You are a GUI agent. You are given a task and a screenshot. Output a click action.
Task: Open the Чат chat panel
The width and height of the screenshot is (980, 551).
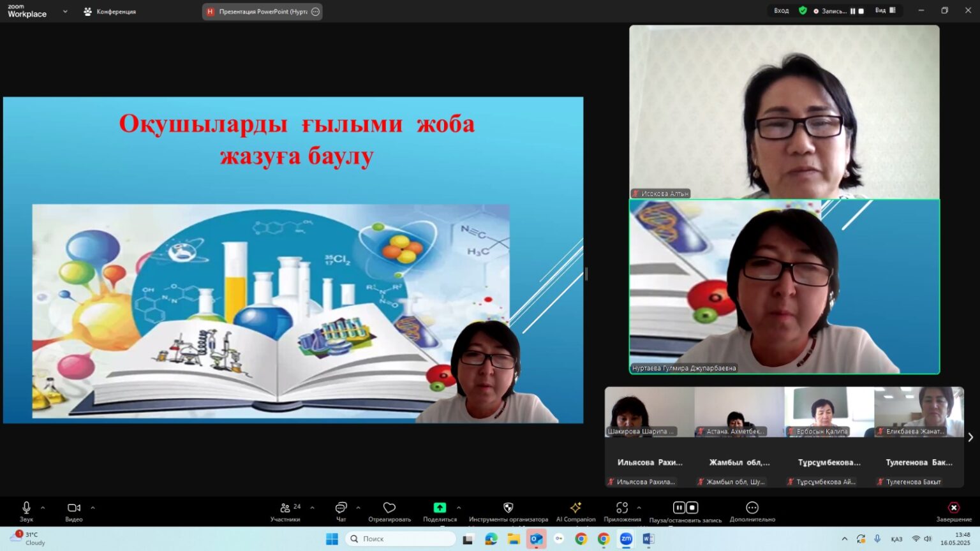(x=341, y=511)
